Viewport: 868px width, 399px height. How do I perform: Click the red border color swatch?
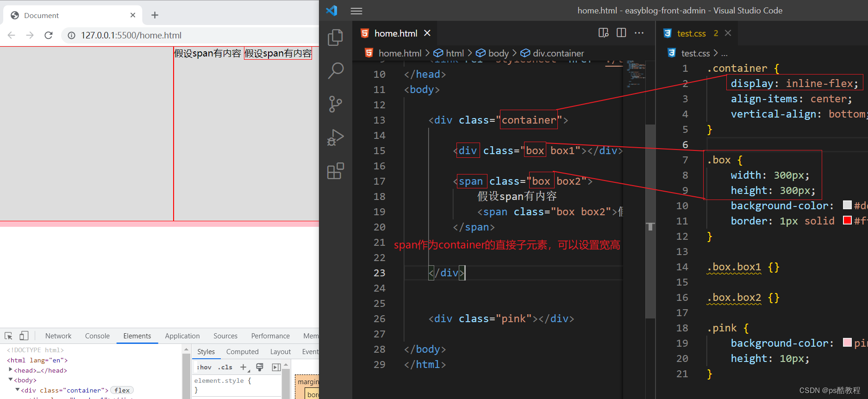pos(847,220)
